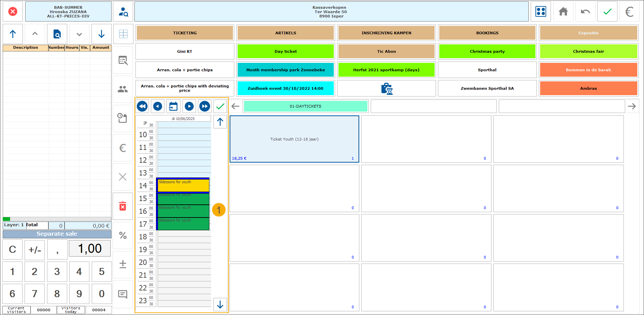The height and width of the screenshot is (315, 644).
Task: Click the undo arrow icon
Action: point(585,12)
